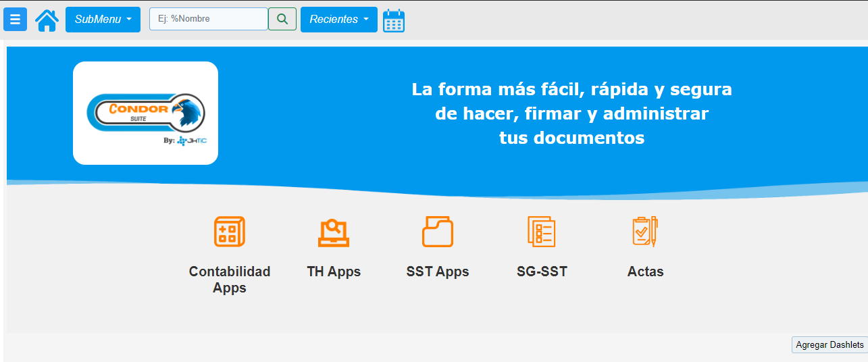
Task: Open the Contabilidad Apps calculator icon
Action: (230, 232)
